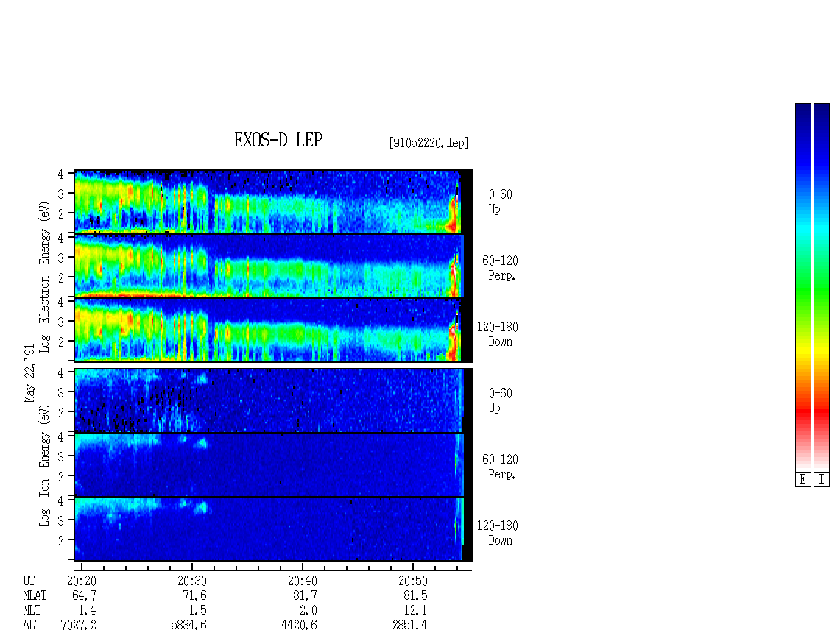Select the MLT value 12.1

(x=415, y=611)
